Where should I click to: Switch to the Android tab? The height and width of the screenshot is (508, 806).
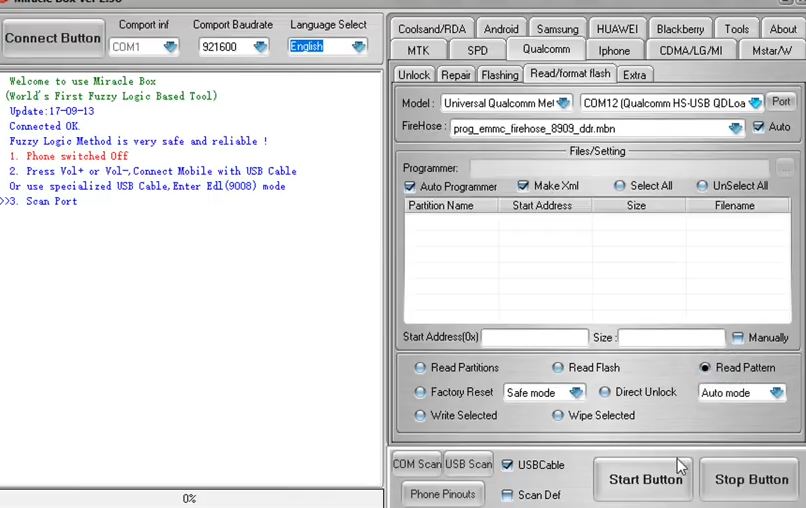point(501,29)
